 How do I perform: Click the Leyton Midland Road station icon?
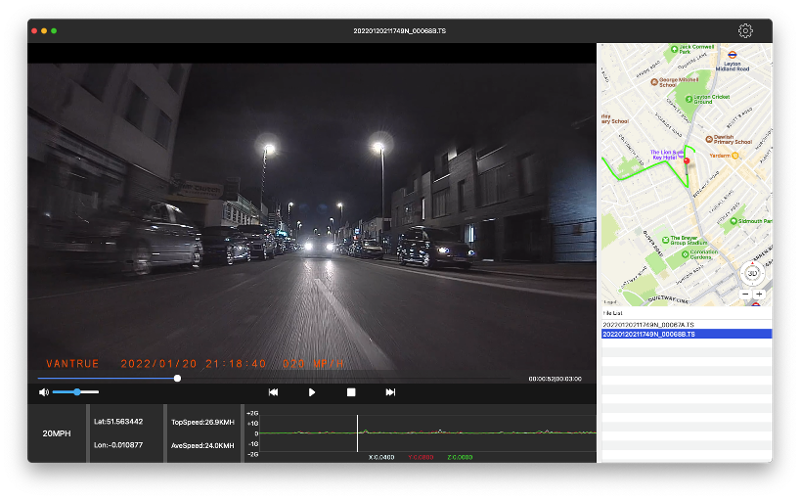(x=732, y=54)
